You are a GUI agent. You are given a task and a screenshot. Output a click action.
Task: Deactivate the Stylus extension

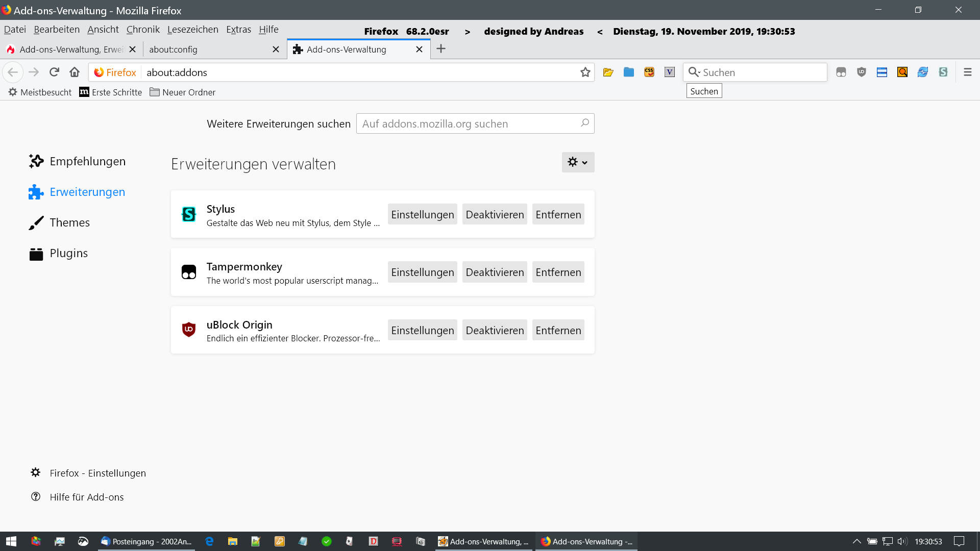494,214
